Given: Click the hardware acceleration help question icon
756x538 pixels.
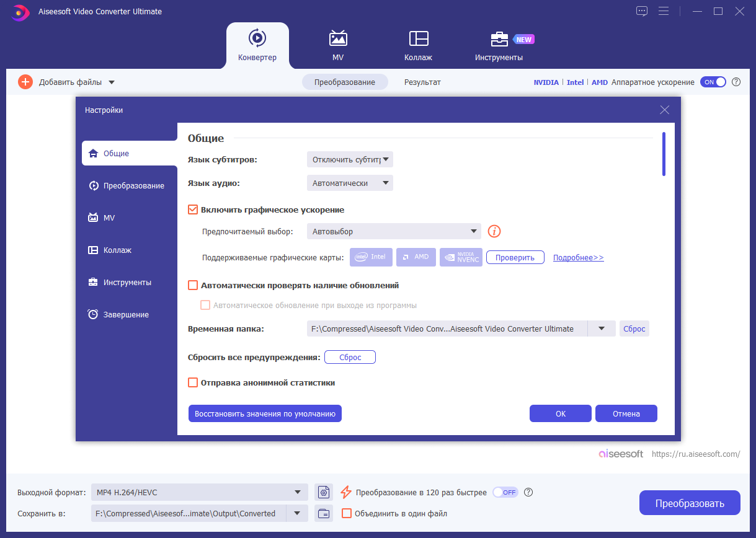Looking at the screenshot, I should (736, 82).
